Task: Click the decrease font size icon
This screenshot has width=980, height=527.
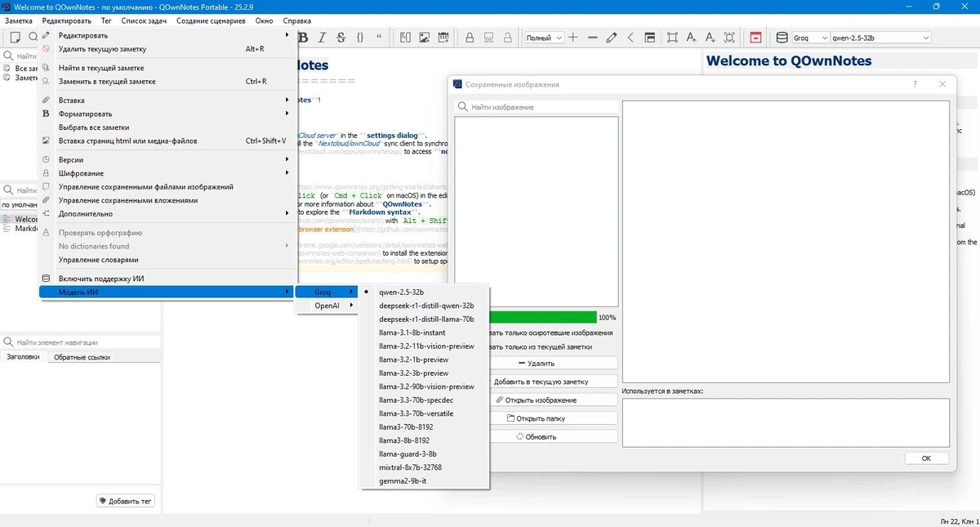Action: (710, 37)
